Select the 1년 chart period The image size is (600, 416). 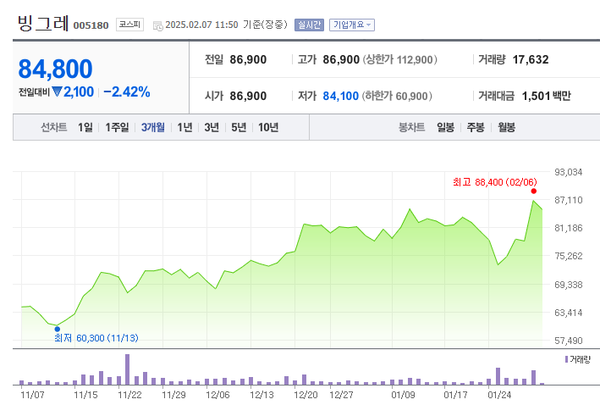(x=185, y=127)
